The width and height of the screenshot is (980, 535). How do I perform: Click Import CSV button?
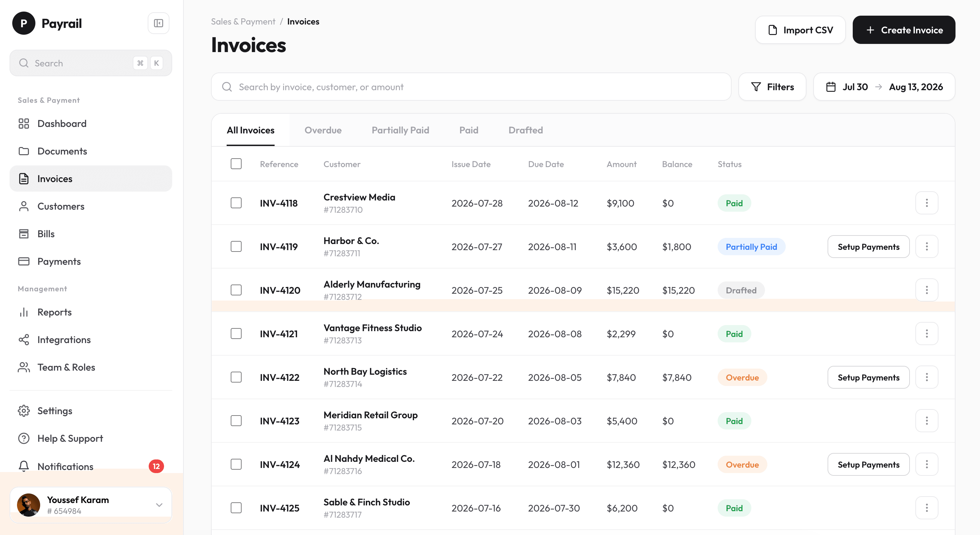800,30
